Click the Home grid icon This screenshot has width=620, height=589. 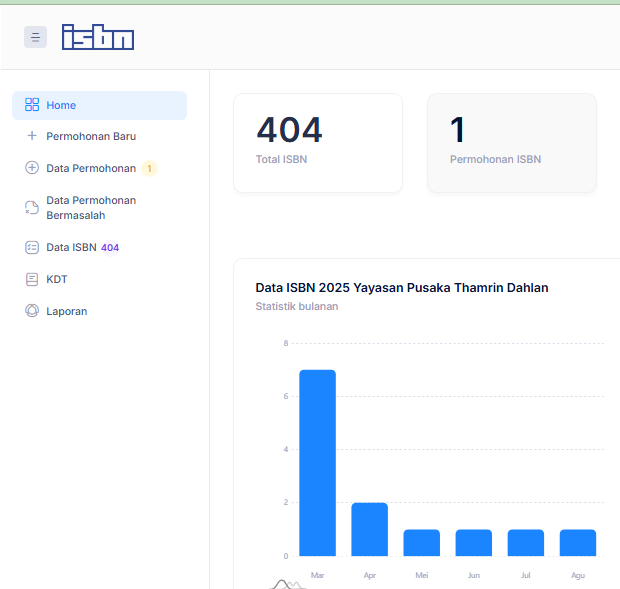(32, 105)
